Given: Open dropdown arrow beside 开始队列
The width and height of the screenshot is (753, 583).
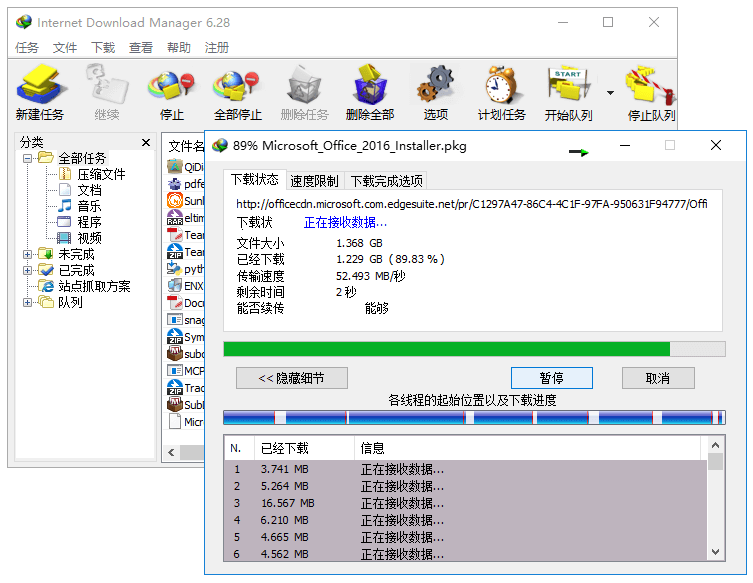Looking at the screenshot, I should point(610,93).
